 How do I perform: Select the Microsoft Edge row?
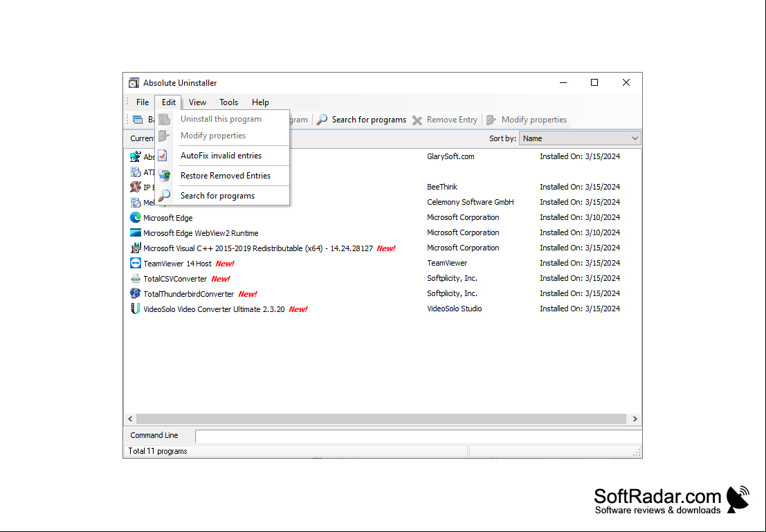pos(383,217)
